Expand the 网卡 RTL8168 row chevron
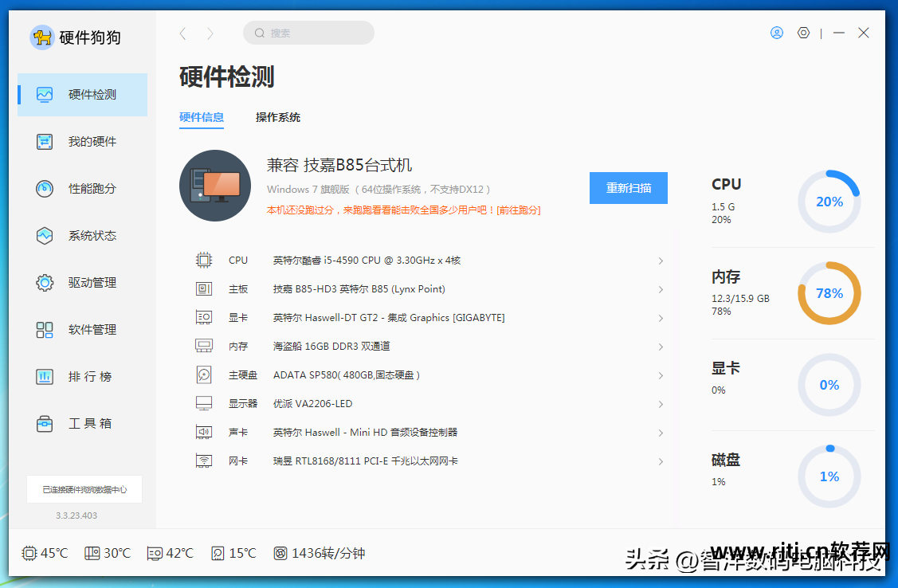Viewport: 898px width, 588px height. pos(661,461)
